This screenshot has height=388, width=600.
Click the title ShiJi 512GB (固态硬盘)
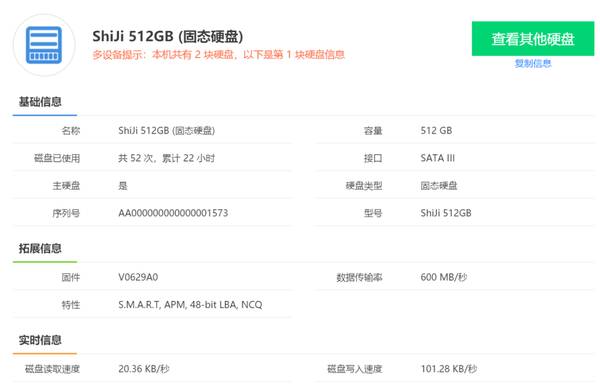pyautogui.click(x=168, y=36)
